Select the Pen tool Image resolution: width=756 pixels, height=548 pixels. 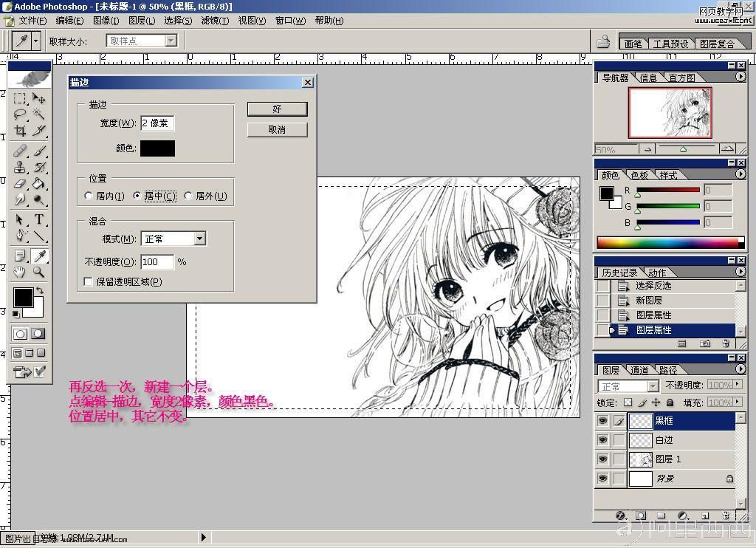coord(19,236)
